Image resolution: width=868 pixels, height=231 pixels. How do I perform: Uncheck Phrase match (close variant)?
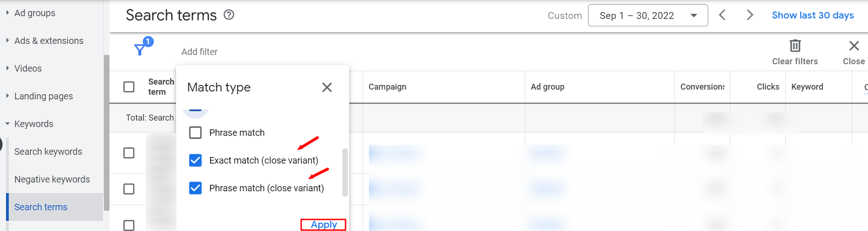[195, 188]
